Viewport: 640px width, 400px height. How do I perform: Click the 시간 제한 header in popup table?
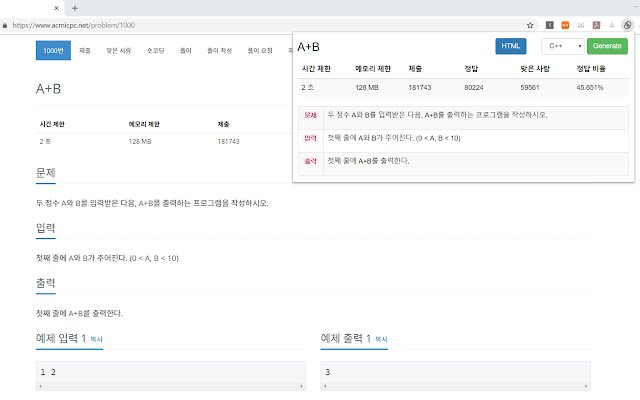[316, 69]
